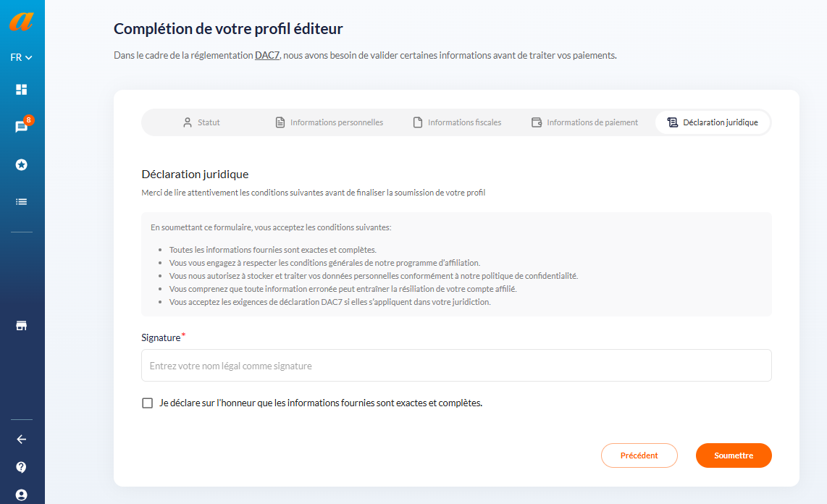This screenshot has width=827, height=504.
Task: Select the Informations fiscales step
Action: pyautogui.click(x=457, y=122)
